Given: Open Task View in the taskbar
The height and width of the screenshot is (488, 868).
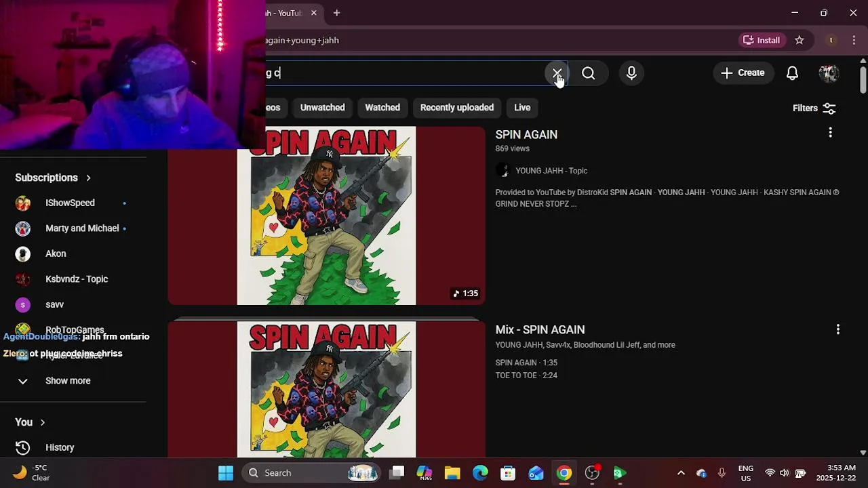Looking at the screenshot, I should coord(397,473).
